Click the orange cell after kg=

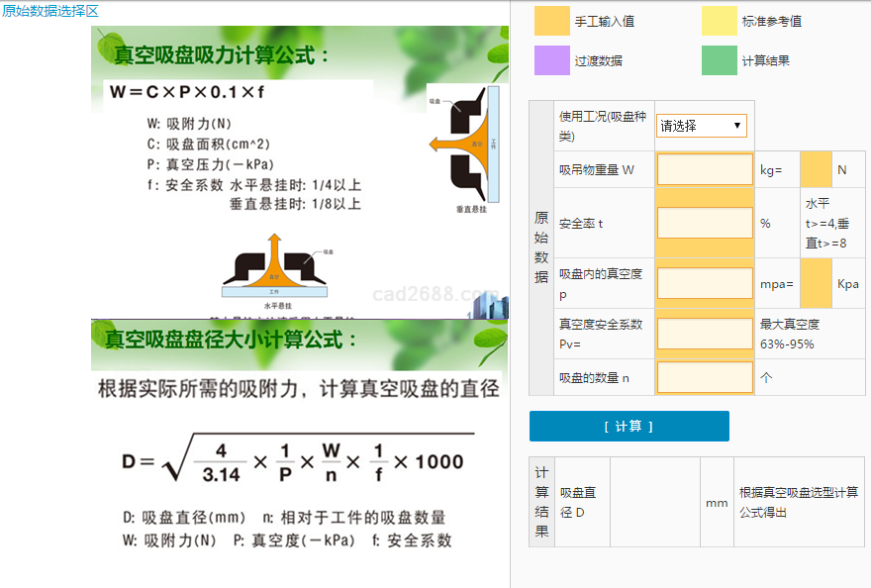coord(816,169)
